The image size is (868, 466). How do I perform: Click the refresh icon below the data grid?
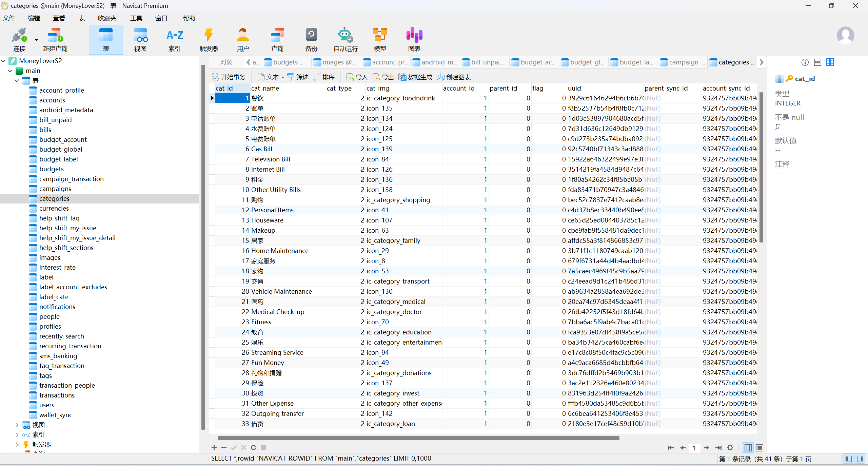click(253, 448)
